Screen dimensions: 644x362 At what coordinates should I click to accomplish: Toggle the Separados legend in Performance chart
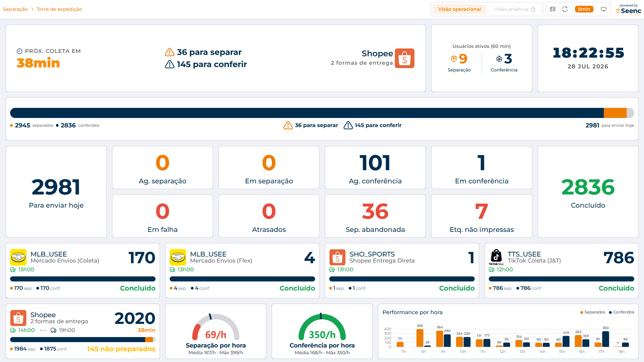point(592,312)
